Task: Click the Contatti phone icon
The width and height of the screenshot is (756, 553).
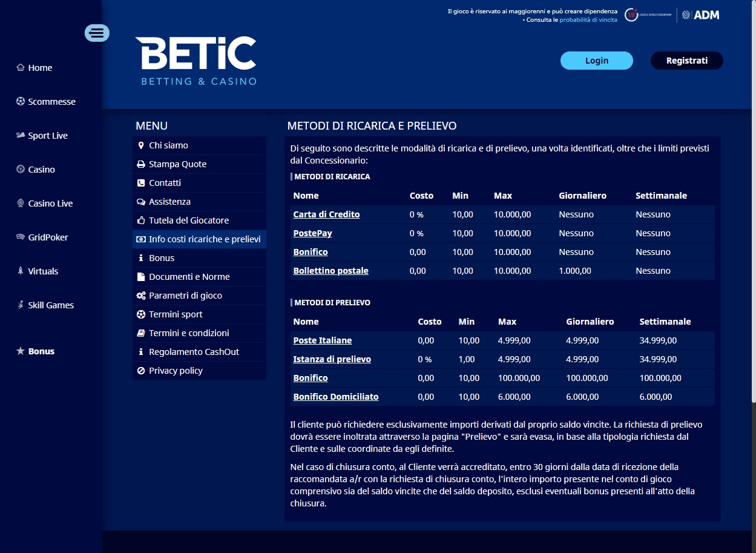Action: coord(141,183)
